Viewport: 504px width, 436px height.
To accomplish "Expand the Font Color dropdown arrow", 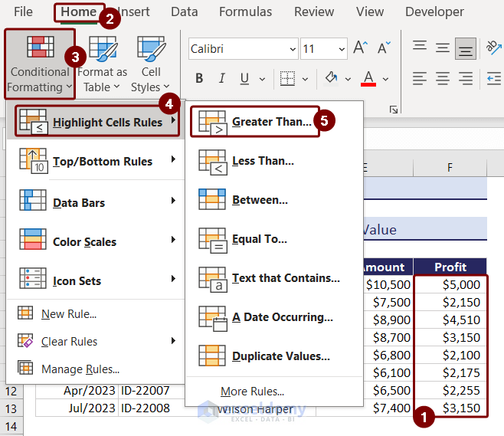I will click(386, 79).
